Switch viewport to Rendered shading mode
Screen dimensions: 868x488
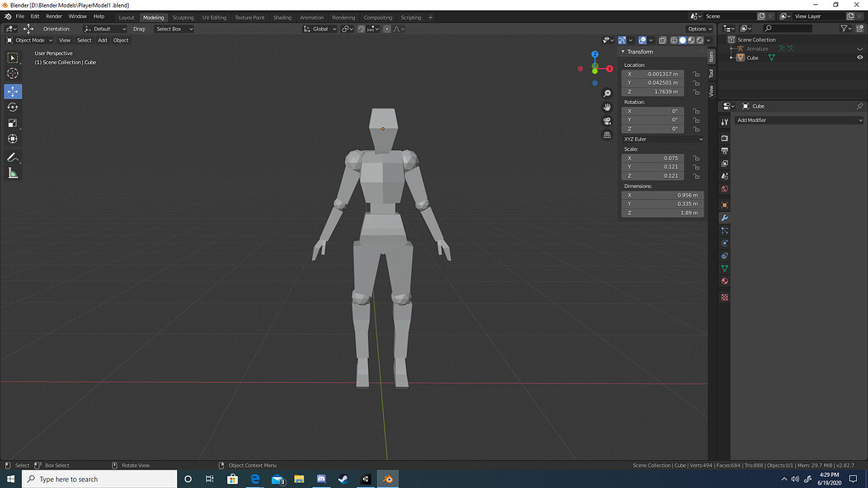(699, 40)
